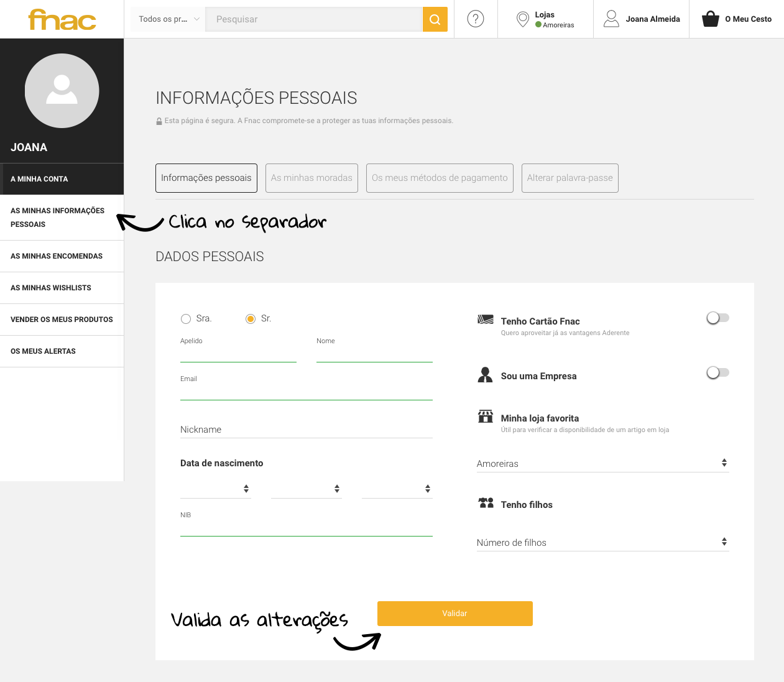Screen dimensions: 784x682
Task: Click the orange search magnifier button
Action: tap(435, 19)
